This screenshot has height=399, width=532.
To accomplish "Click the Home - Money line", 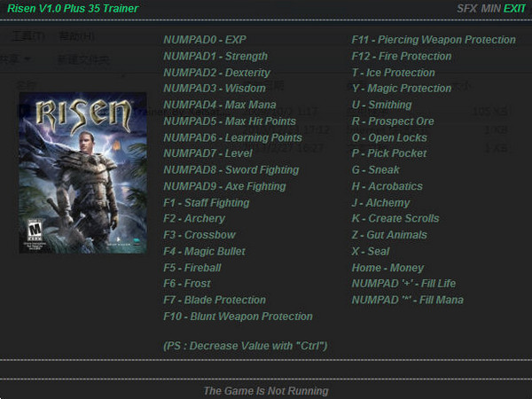I will (387, 268).
